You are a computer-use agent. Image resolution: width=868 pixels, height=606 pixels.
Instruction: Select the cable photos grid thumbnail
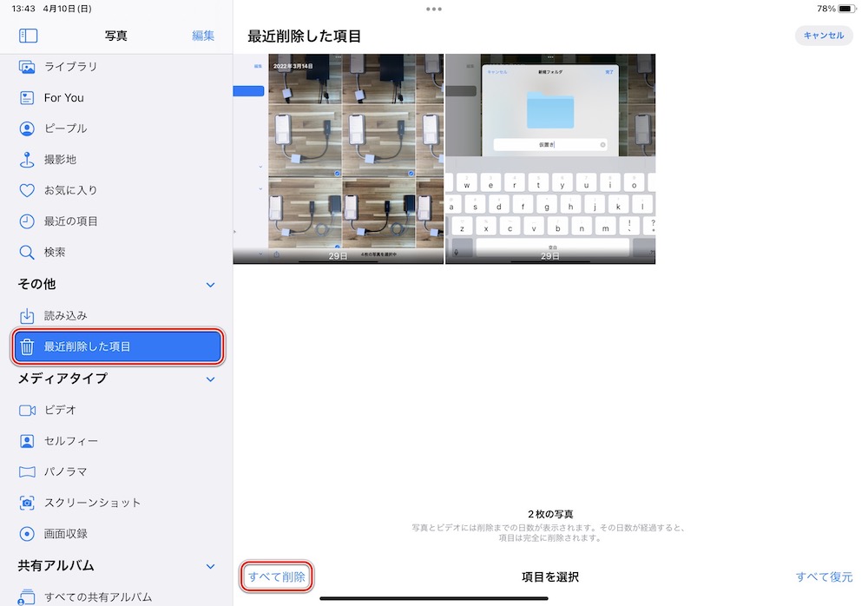point(339,159)
